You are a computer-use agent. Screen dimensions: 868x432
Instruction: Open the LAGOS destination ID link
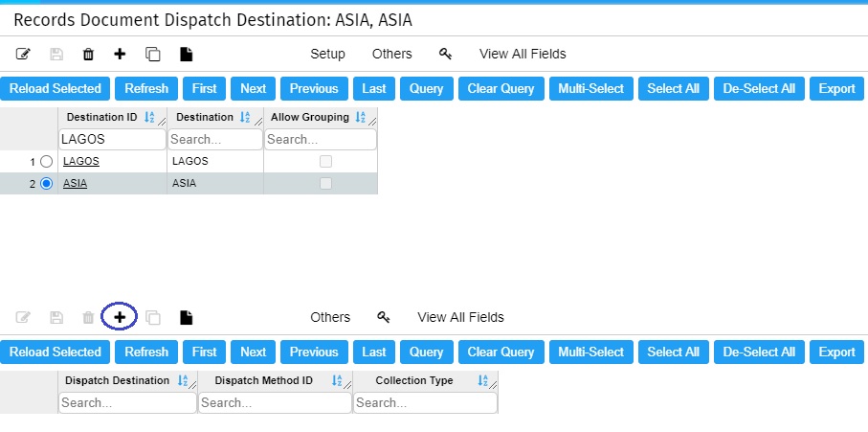[x=80, y=161]
